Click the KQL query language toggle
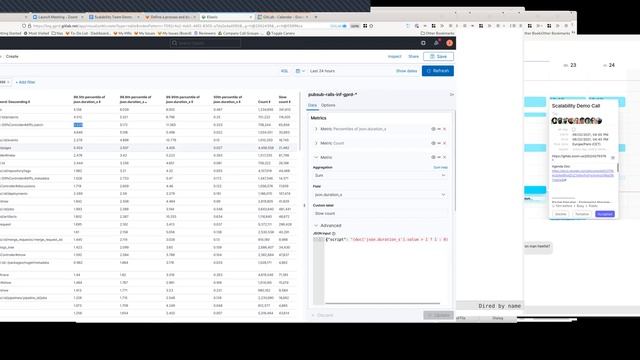The width and height of the screenshot is (640, 360). coord(284,71)
